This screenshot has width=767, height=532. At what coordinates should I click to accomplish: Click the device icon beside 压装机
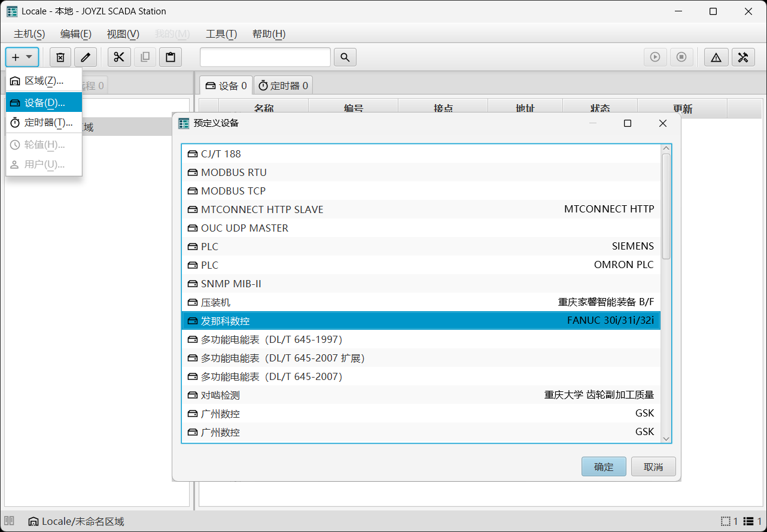click(193, 302)
